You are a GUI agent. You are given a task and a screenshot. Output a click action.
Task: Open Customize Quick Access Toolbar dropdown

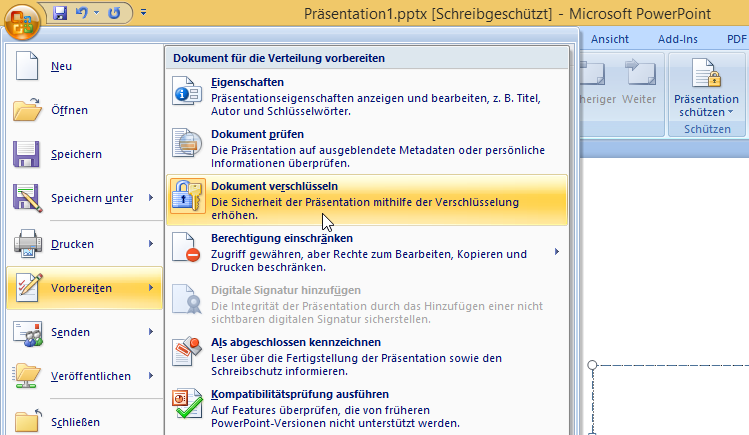tap(143, 13)
